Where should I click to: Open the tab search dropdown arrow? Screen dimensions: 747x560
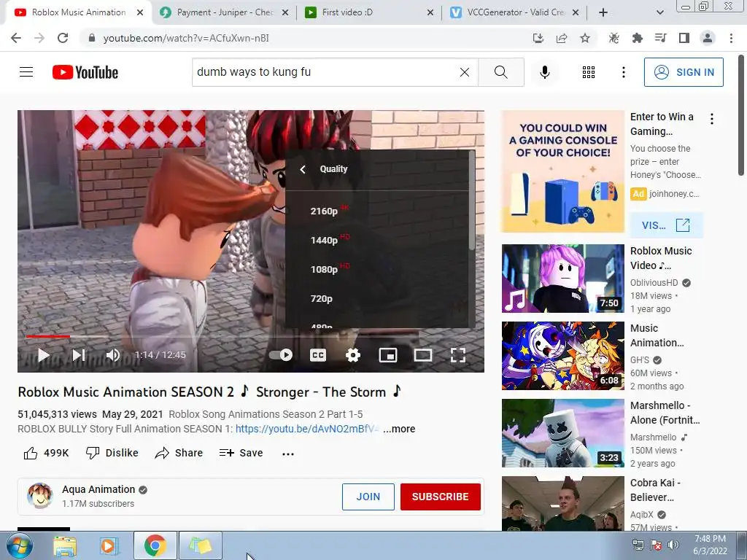[659, 13]
